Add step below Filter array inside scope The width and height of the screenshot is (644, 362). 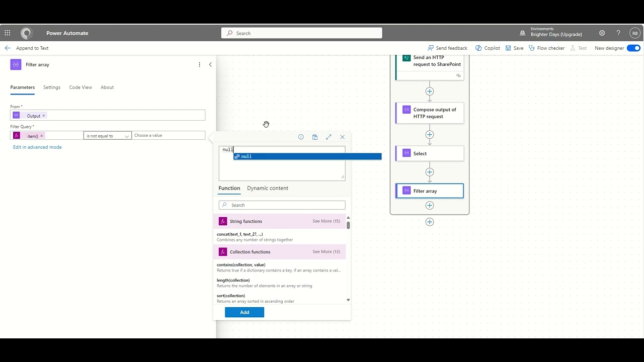point(430,205)
